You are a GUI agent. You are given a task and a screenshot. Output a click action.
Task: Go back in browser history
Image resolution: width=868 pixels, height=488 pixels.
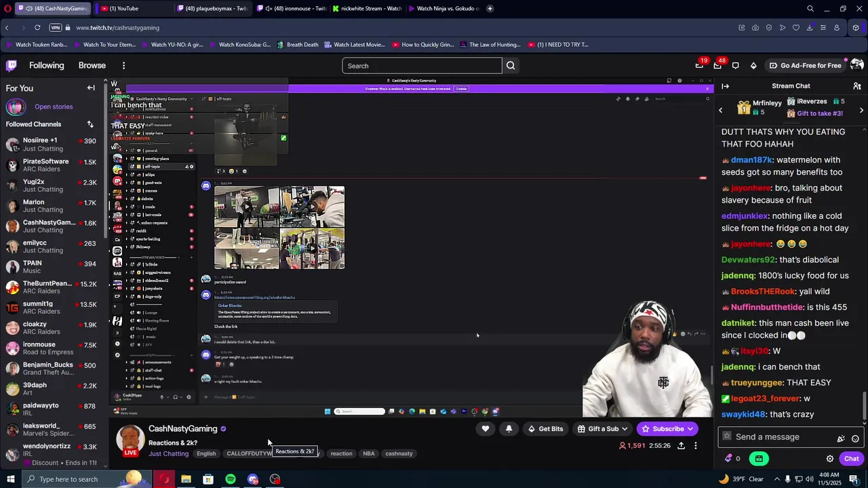pos(7,28)
